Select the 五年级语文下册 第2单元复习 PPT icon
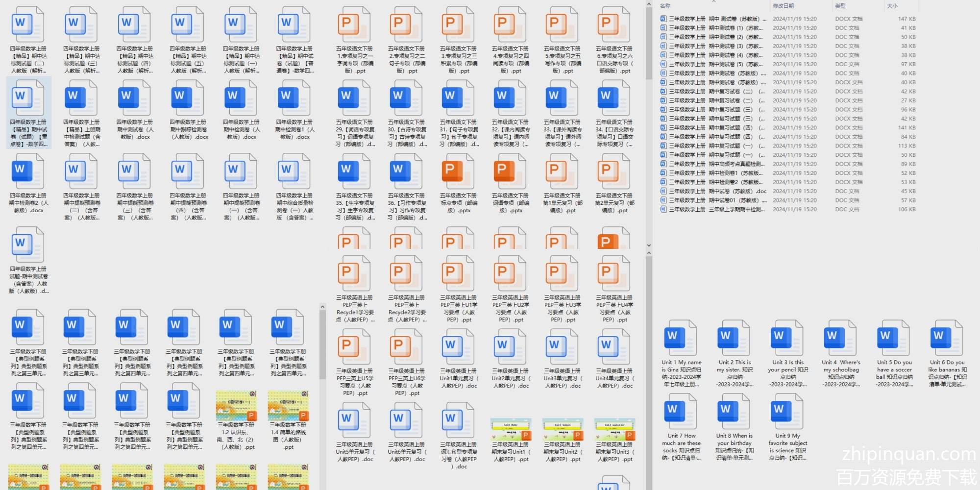Viewport: 980px width, 490px height. pos(614,171)
